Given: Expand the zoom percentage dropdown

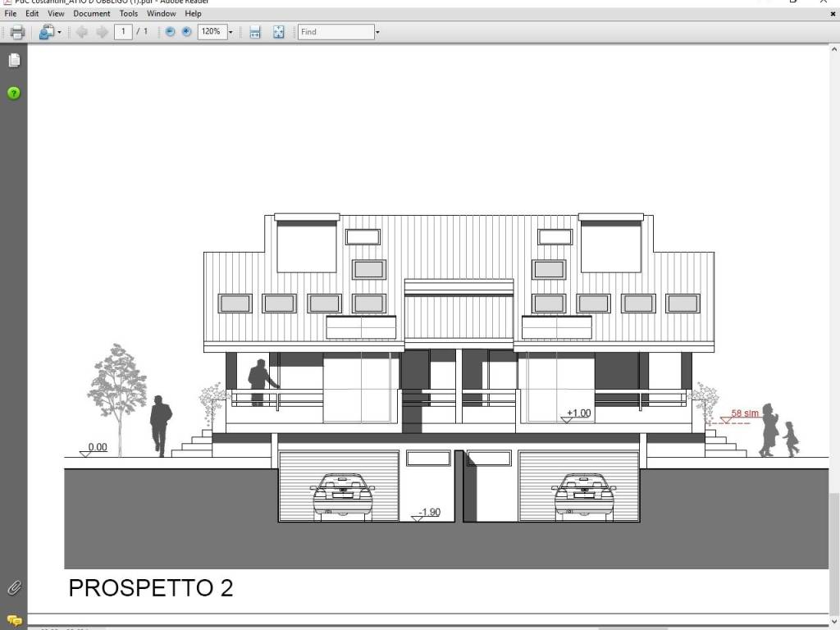Looking at the screenshot, I should 231,32.
